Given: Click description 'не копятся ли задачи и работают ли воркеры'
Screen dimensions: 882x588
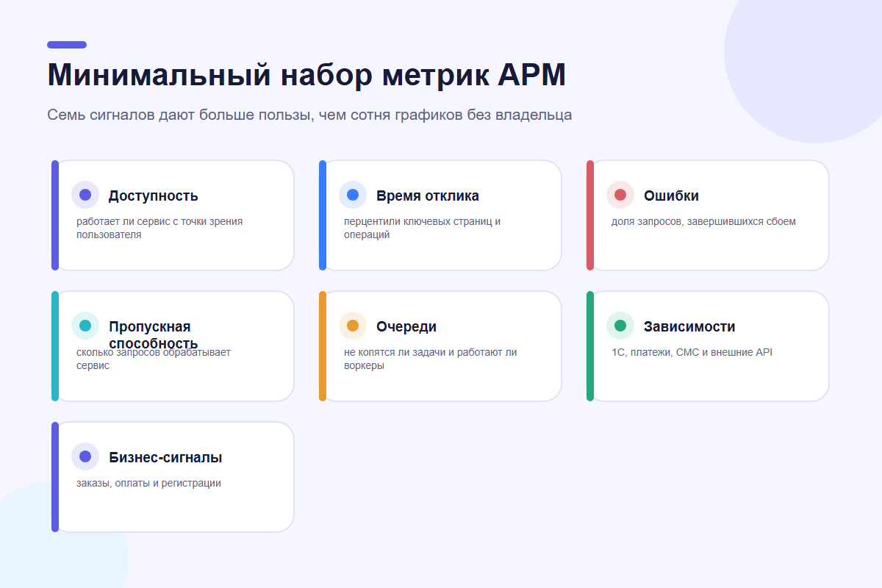Looking at the screenshot, I should (x=431, y=359).
